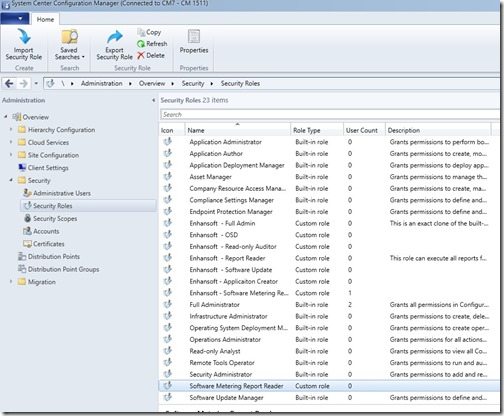
Task: Click the Delete ribbon icon
Action: [x=141, y=55]
